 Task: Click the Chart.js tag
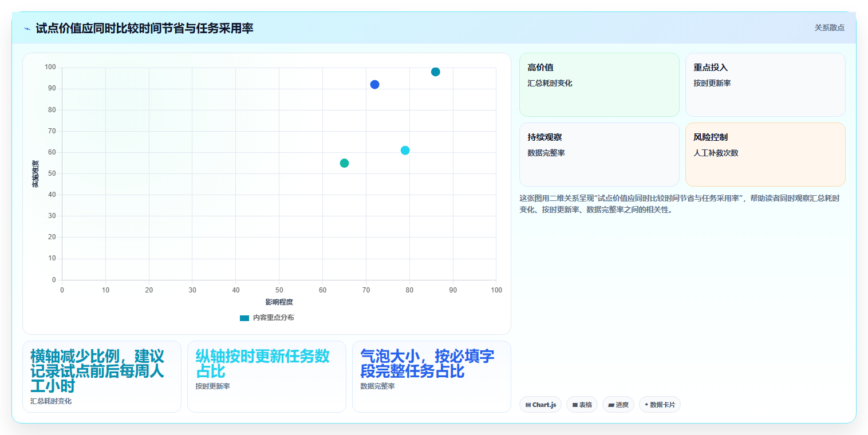point(540,405)
